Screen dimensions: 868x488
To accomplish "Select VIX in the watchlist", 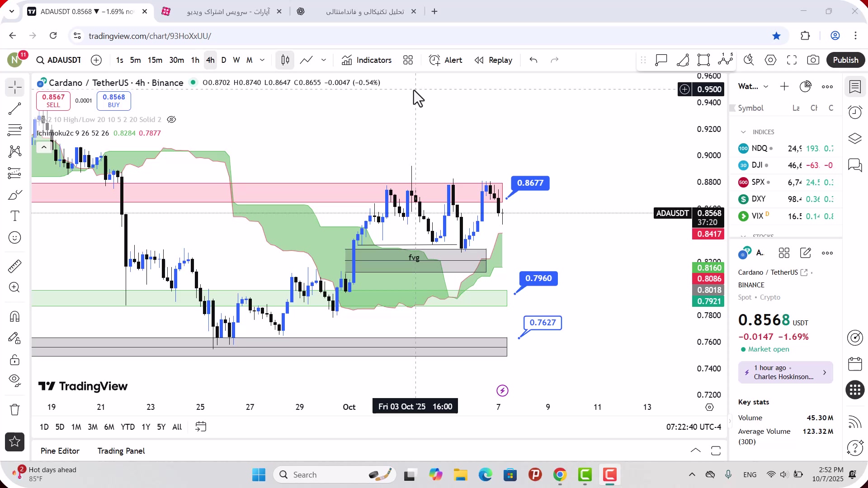I will pos(786,216).
